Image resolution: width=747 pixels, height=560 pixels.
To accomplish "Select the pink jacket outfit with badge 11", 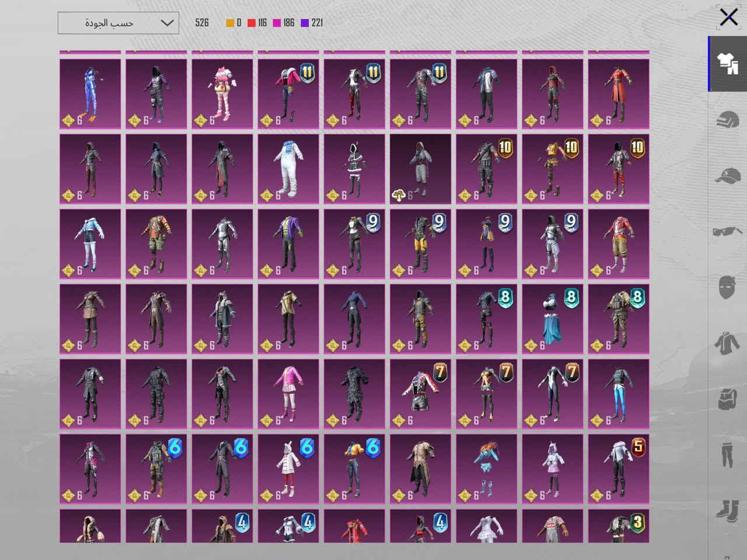I will coord(288,94).
